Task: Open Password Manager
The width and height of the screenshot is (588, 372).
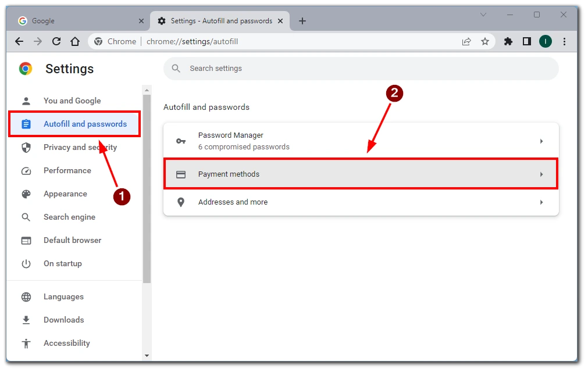Action: click(361, 141)
